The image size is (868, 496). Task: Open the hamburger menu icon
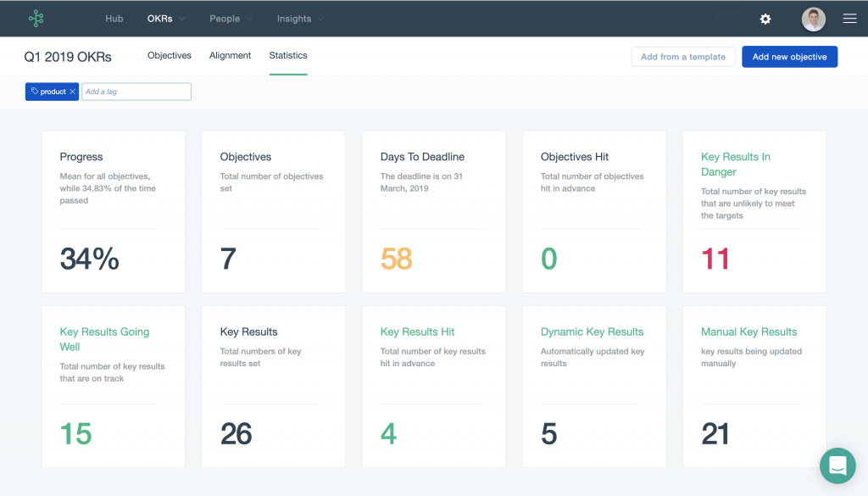(x=849, y=19)
